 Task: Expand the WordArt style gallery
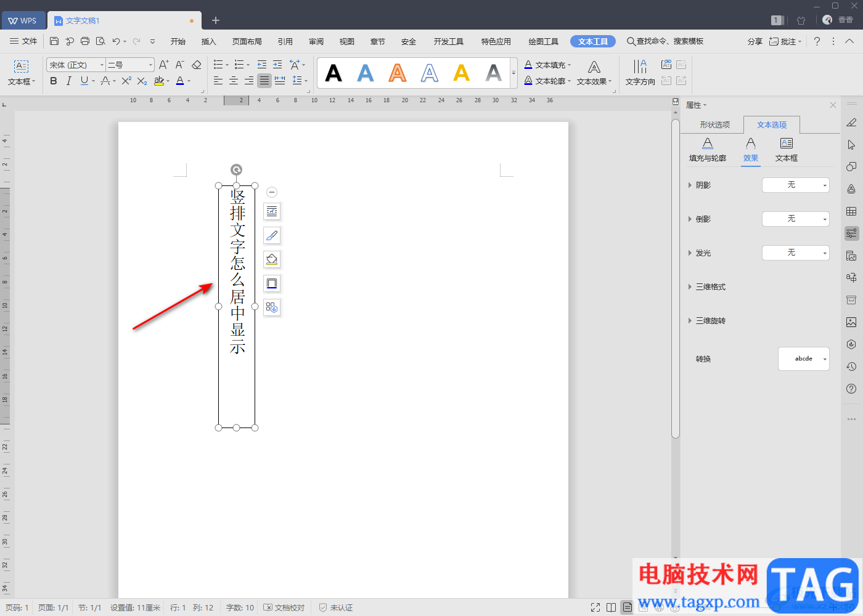pos(514,73)
